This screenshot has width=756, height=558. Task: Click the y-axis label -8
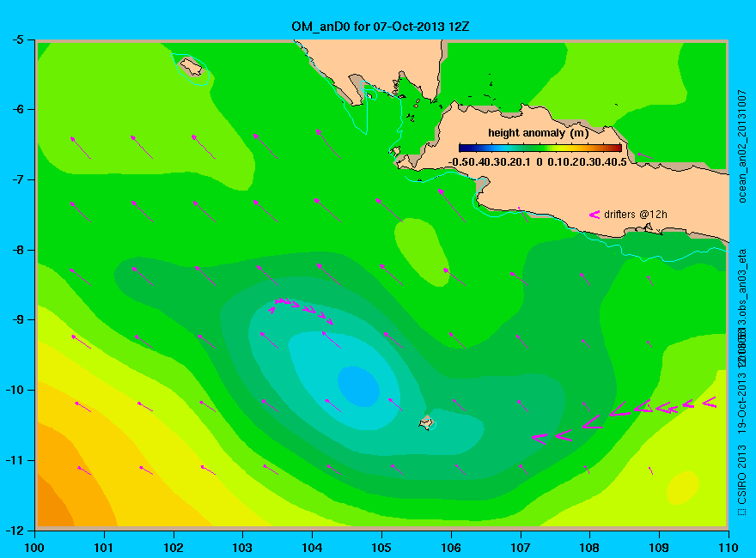17,250
